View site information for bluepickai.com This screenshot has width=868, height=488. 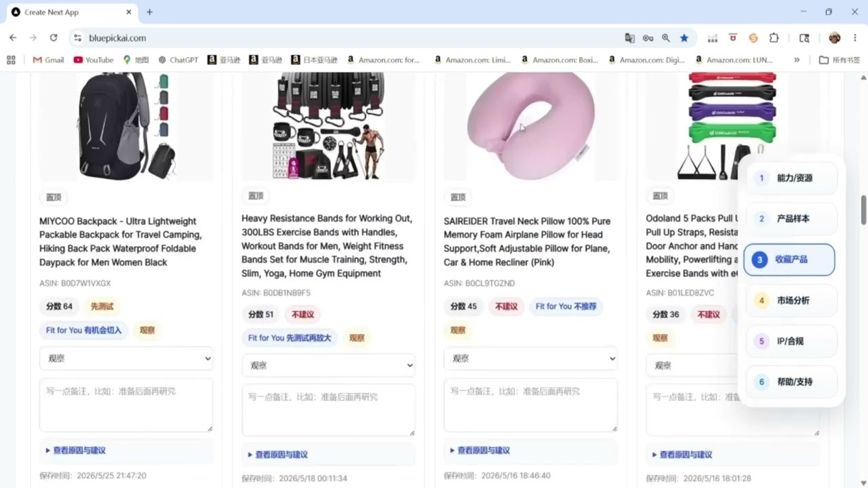coord(77,38)
